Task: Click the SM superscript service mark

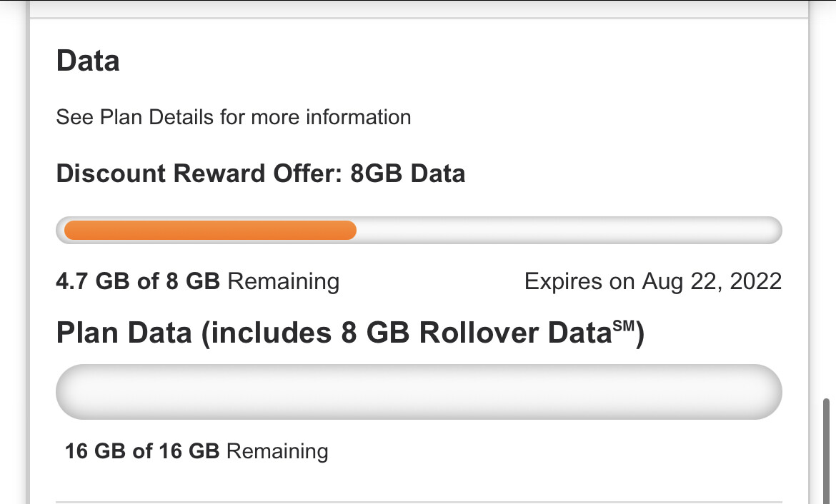Action: (x=622, y=326)
